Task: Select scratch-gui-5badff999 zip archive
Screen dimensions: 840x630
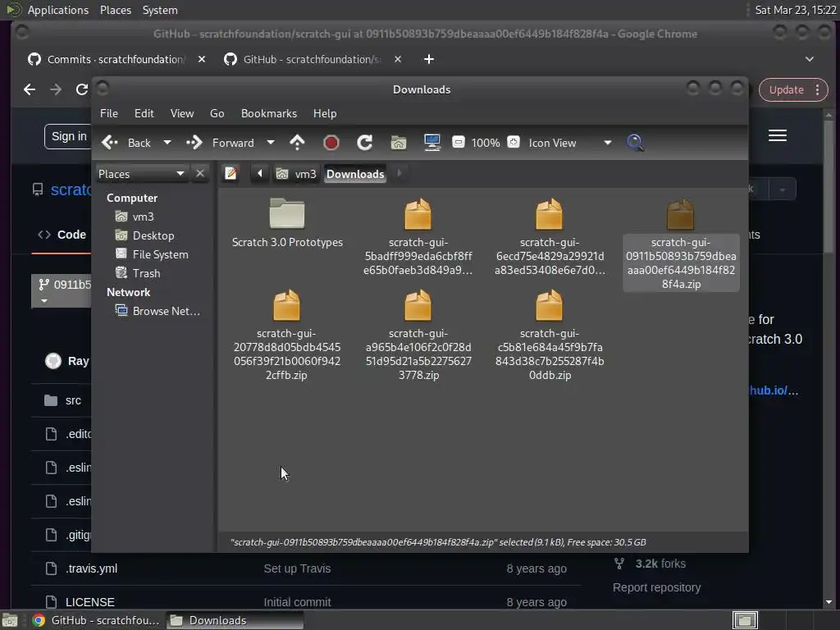Action: (418, 237)
